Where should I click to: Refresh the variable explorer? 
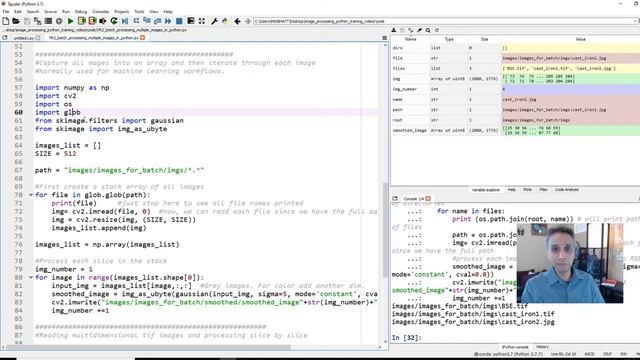(x=437, y=30)
